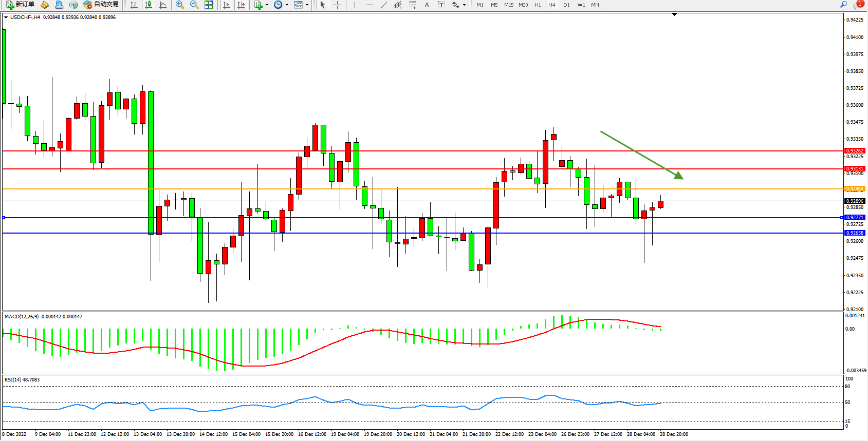Click the chart shift triangle marker
The image size is (868, 441).
pos(675,15)
